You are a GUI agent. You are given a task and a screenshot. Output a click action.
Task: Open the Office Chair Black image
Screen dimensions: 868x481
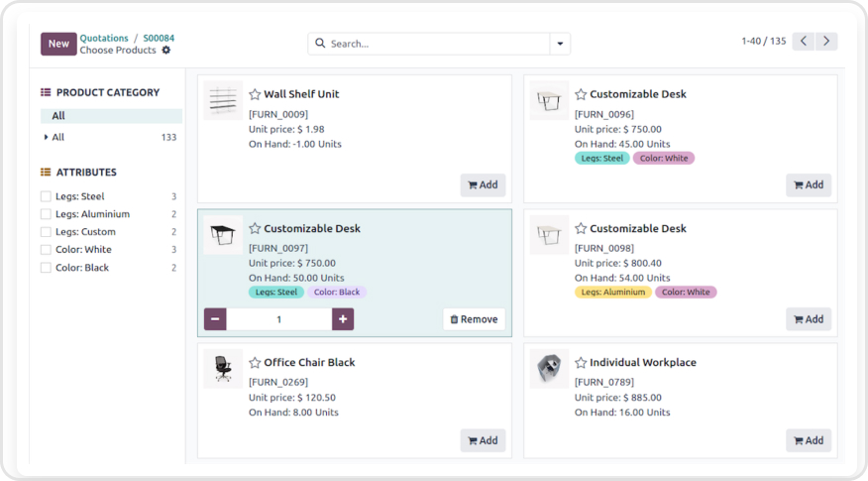tap(223, 369)
